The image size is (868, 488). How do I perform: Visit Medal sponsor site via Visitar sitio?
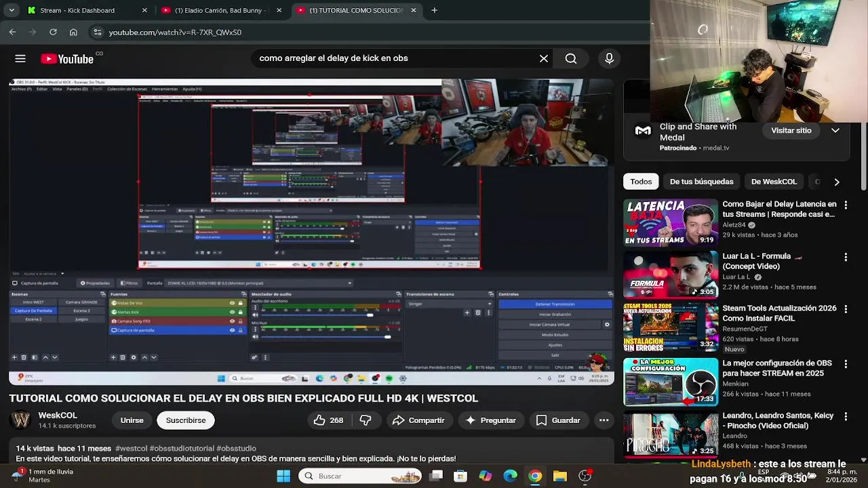791,130
